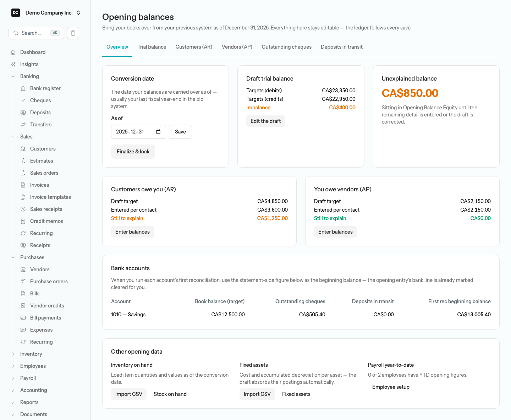Click the Bank register building icon

point(23,88)
